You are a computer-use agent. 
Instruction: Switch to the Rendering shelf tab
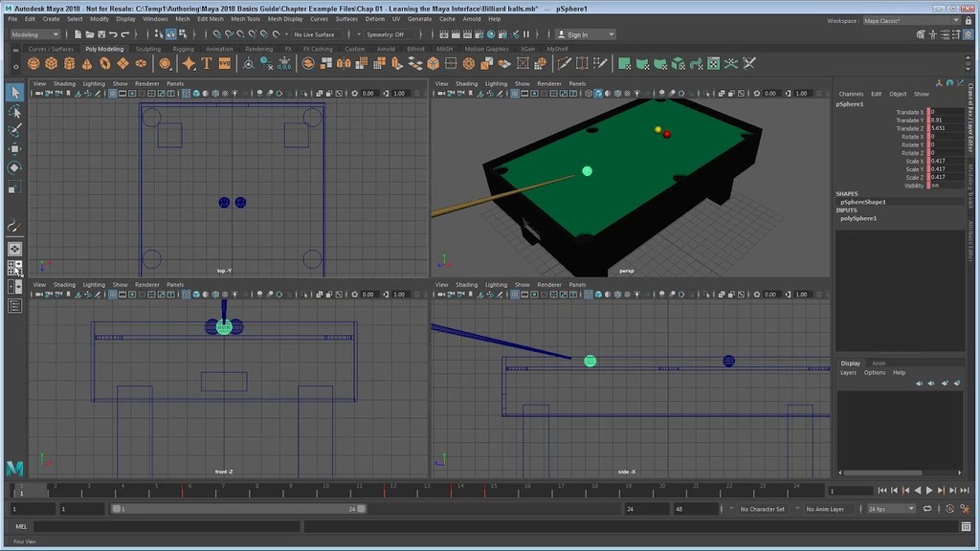click(x=259, y=49)
